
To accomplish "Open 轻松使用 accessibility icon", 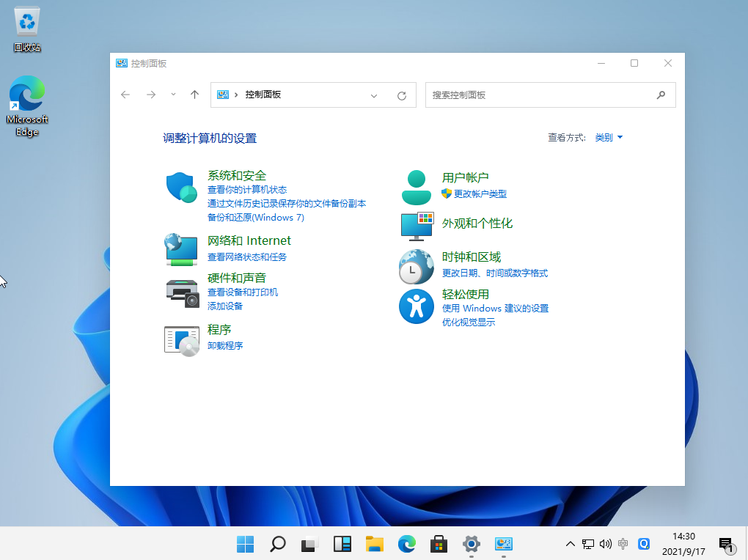I will [416, 306].
